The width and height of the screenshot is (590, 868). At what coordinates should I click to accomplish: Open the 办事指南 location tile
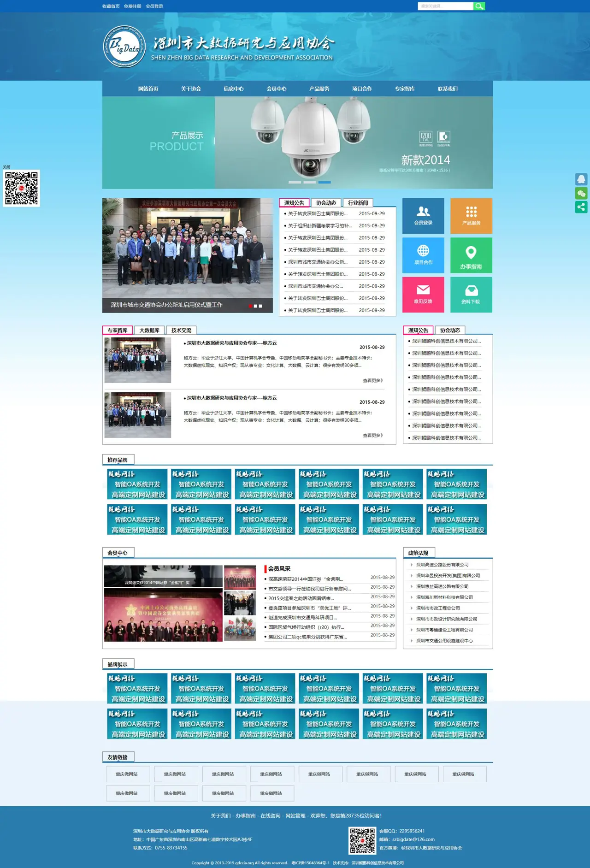pyautogui.click(x=471, y=255)
